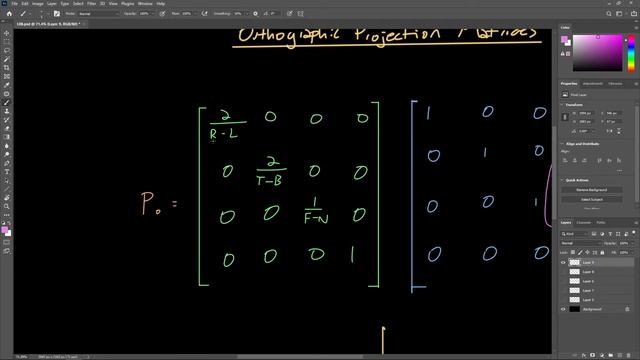Collapse the Quick Actions section
This screenshot has height=360, width=640.
tap(562, 180)
